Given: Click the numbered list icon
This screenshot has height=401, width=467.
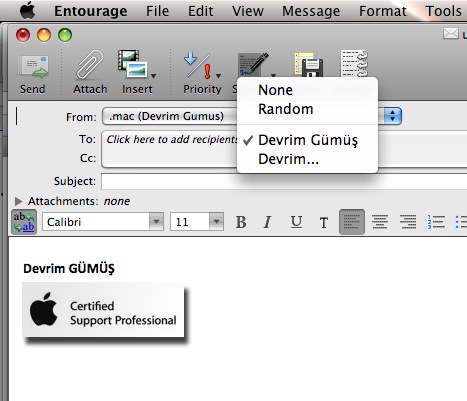Looking at the screenshot, I should pos(436,222).
